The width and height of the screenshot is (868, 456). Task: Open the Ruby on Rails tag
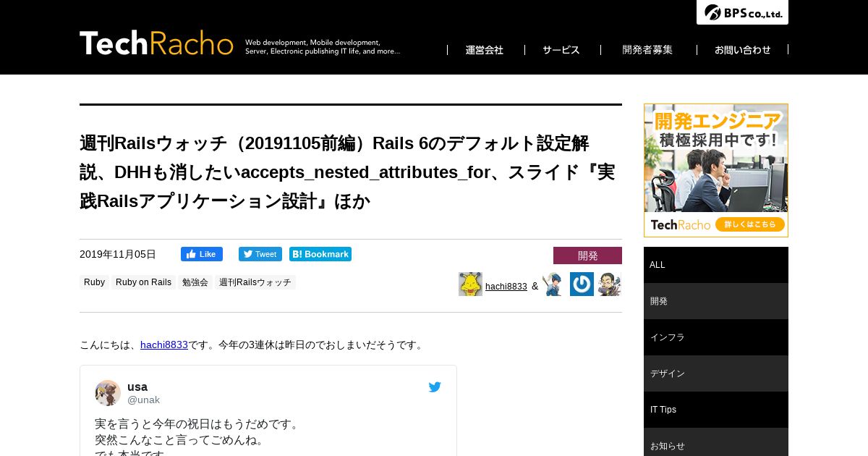[143, 282]
